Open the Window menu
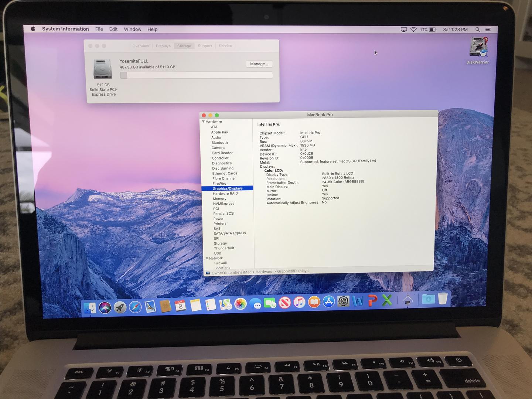The height and width of the screenshot is (399, 532). [x=133, y=29]
